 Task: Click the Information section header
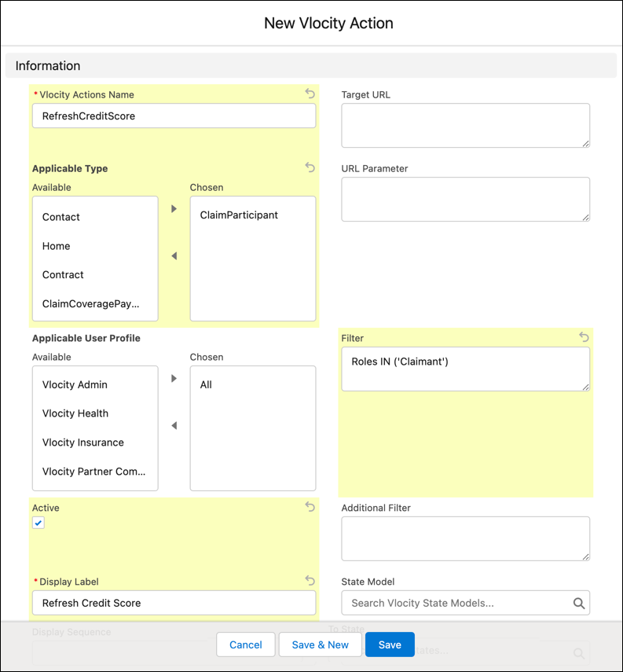point(311,65)
